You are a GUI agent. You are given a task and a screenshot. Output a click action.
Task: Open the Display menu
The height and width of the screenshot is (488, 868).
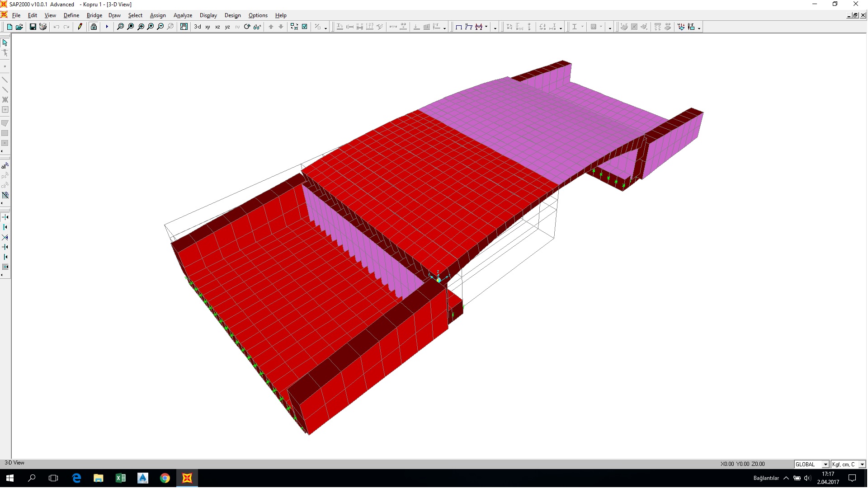coord(208,15)
